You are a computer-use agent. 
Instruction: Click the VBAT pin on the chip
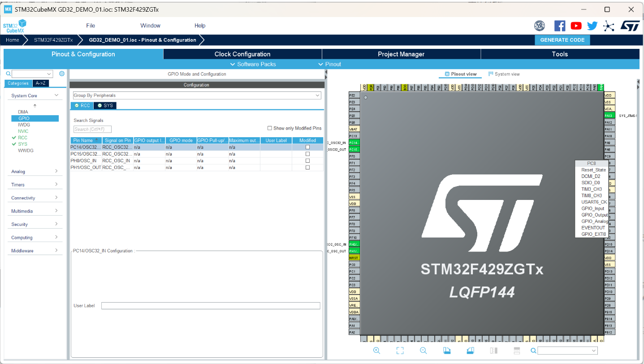354,129
